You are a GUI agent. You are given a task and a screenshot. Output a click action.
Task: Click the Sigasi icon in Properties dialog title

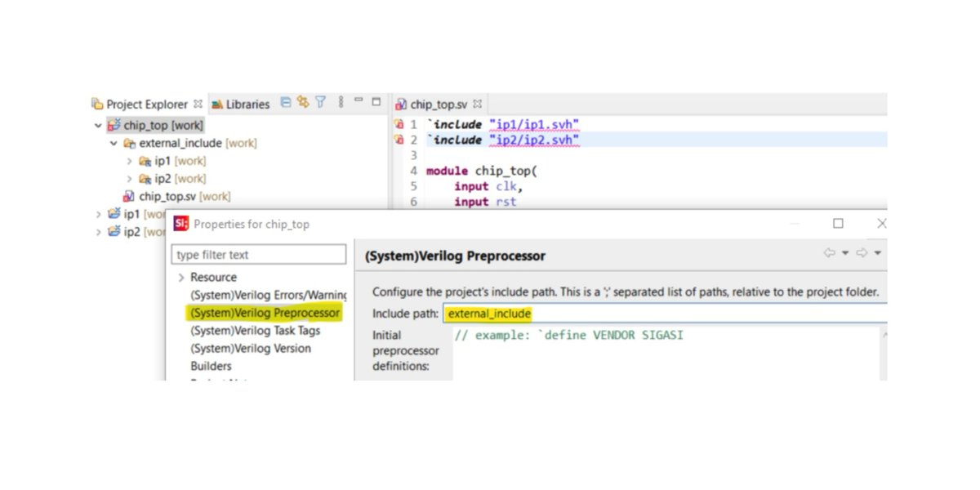(x=181, y=224)
